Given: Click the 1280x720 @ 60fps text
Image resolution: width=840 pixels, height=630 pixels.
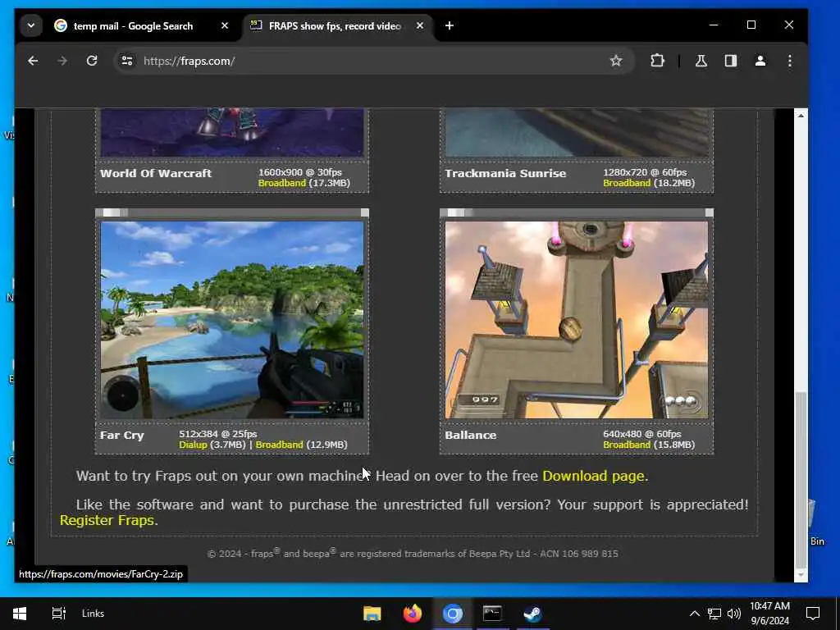Looking at the screenshot, I should pos(645,172).
